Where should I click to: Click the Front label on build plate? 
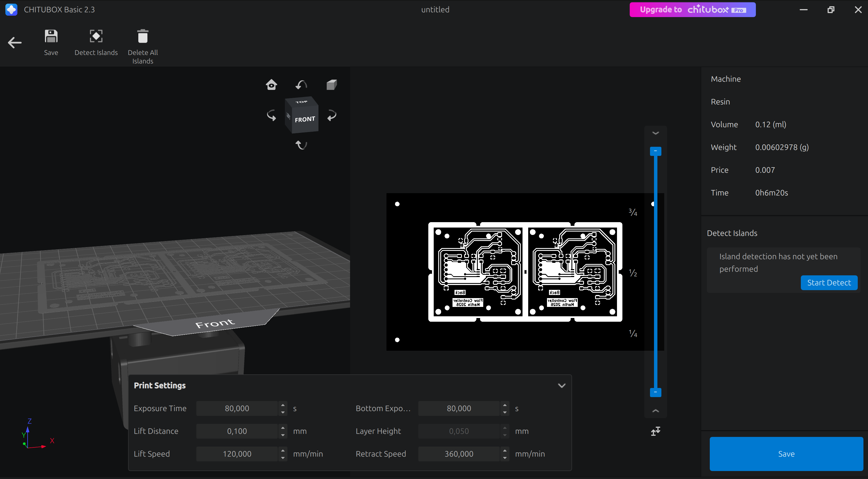pyautogui.click(x=215, y=323)
